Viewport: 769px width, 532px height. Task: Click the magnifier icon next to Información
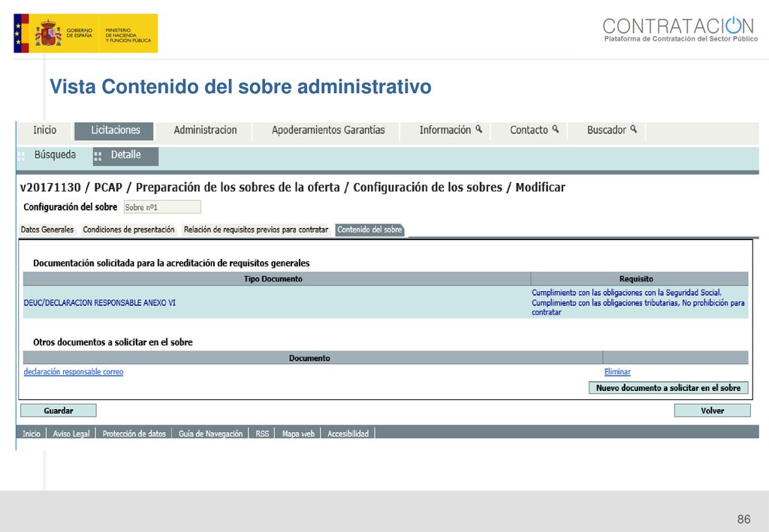tap(478, 129)
